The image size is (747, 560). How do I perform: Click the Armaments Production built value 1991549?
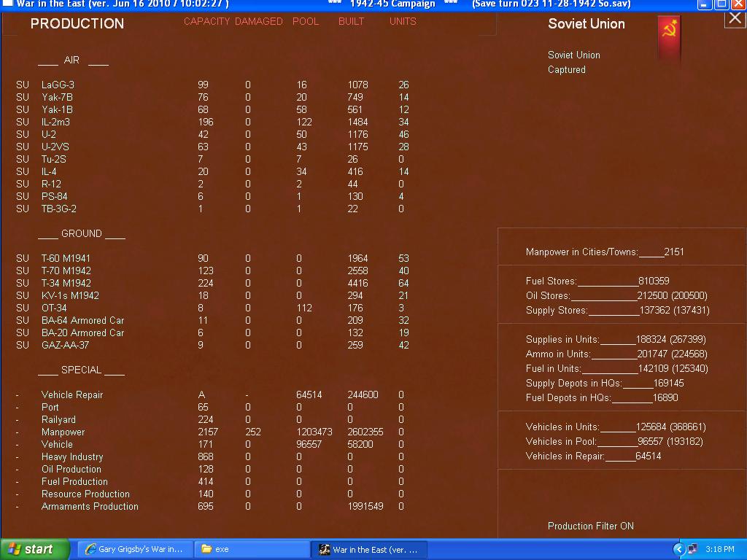coord(365,506)
